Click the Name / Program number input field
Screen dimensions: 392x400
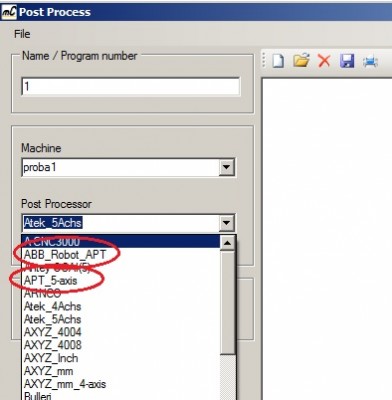click(x=130, y=87)
